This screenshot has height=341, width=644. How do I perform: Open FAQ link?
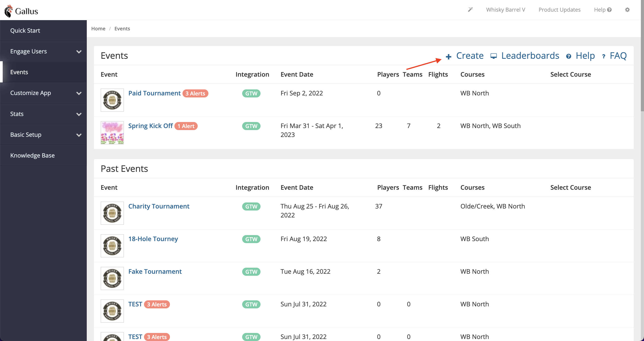click(618, 55)
